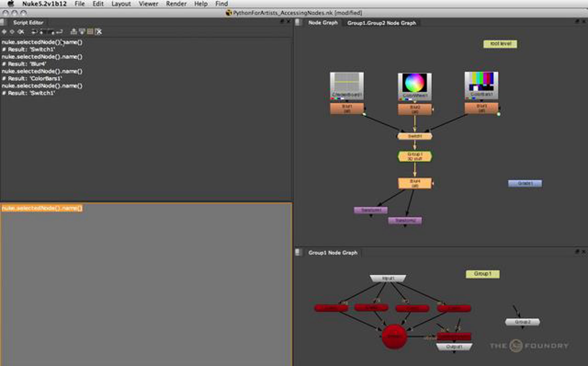Open the Group1 Node Graph pane menu icon
The image size is (588, 366).
[x=298, y=252]
